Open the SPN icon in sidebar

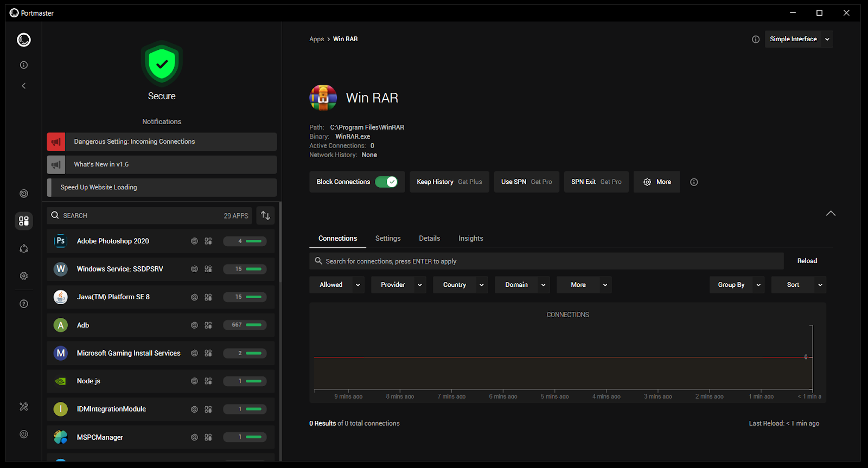24,248
